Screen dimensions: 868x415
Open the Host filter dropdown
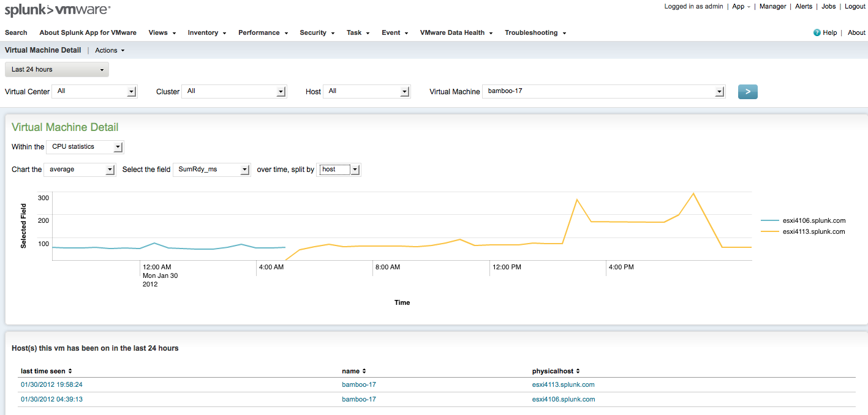pyautogui.click(x=366, y=91)
